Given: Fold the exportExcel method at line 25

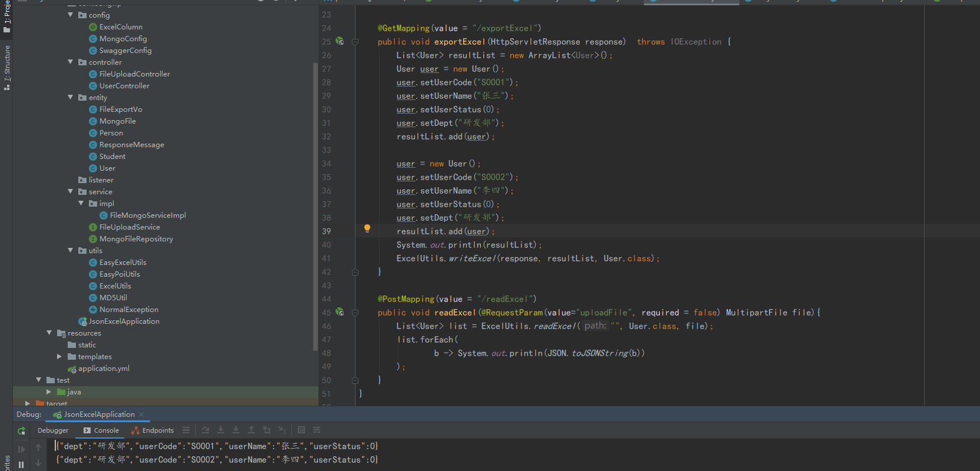Looking at the screenshot, I should pyautogui.click(x=355, y=42).
